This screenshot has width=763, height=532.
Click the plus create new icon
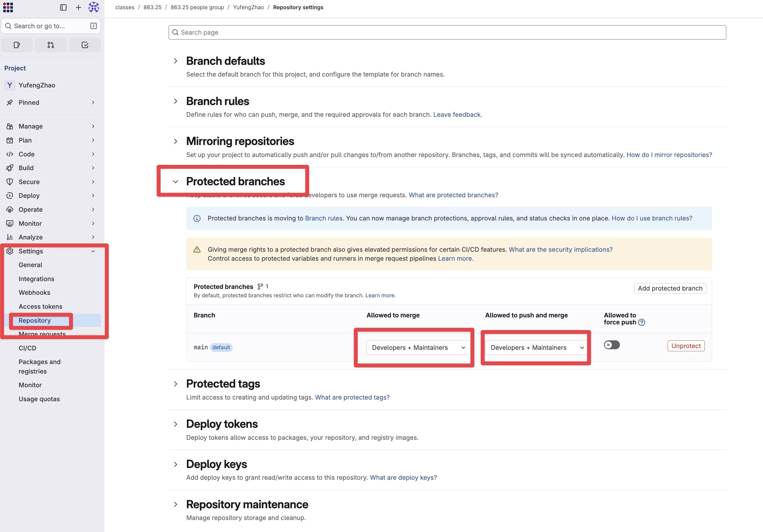pyautogui.click(x=79, y=7)
